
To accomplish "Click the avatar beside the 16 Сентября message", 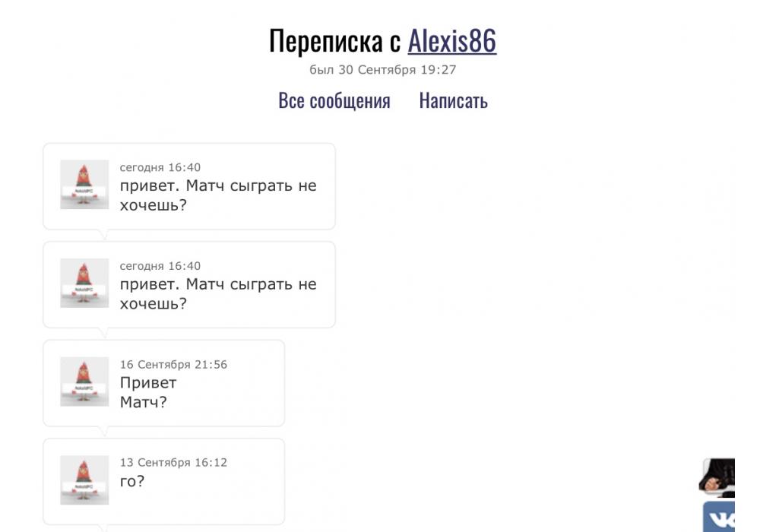I will pos(84,382).
